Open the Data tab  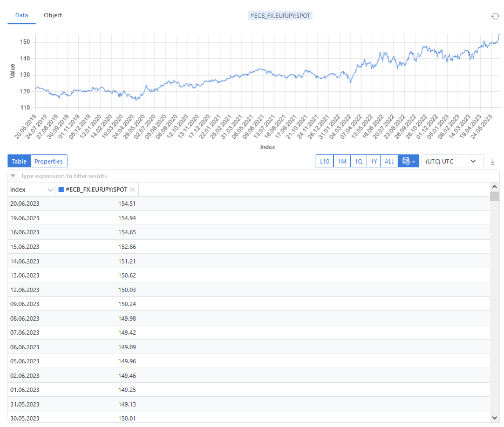[22, 15]
